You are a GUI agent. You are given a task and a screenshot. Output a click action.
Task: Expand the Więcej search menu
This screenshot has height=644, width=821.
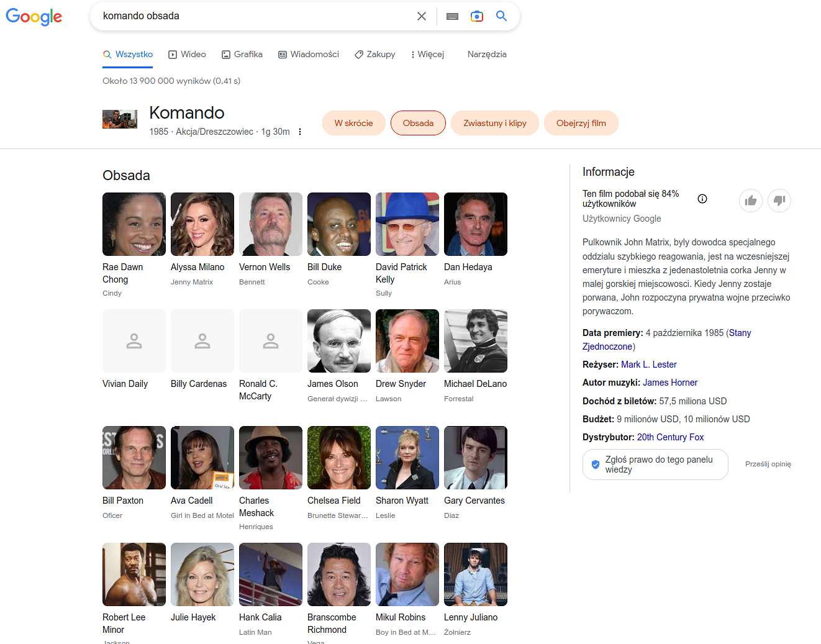[428, 55]
